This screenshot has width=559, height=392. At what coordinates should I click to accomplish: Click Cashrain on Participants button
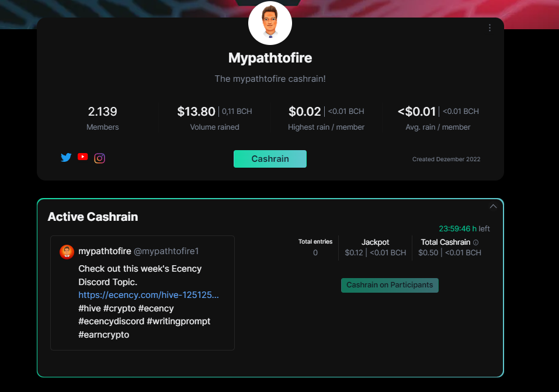(390, 285)
